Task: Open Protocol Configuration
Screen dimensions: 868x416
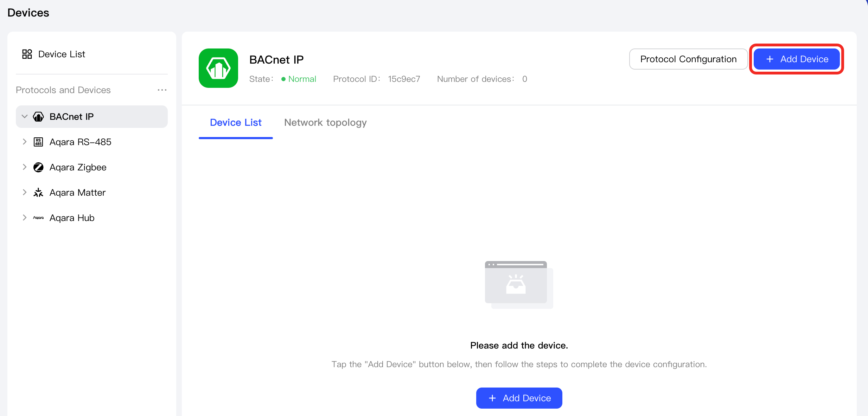Action: click(688, 59)
